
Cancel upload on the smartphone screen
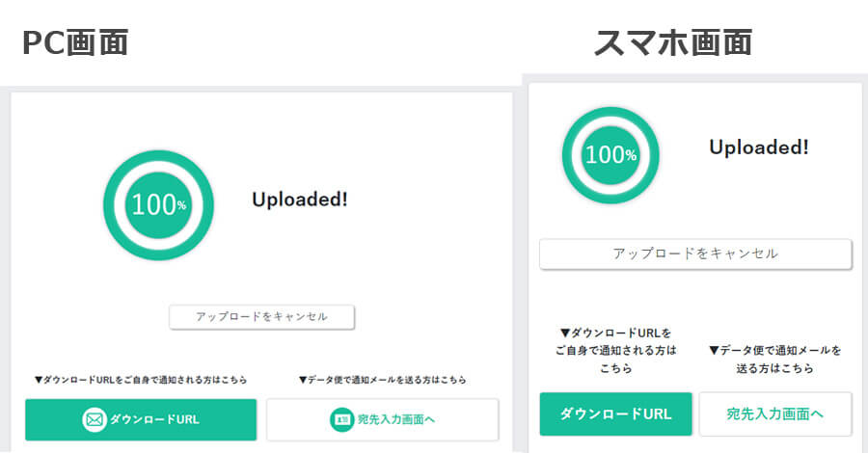(x=695, y=253)
